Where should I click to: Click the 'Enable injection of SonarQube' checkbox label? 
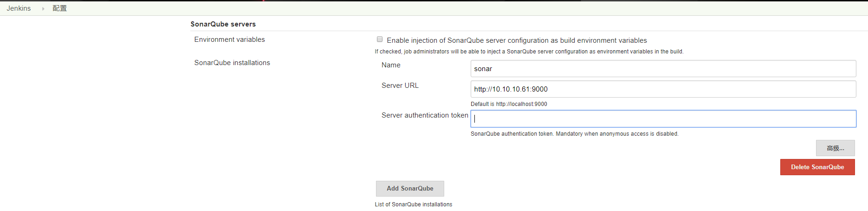point(517,40)
